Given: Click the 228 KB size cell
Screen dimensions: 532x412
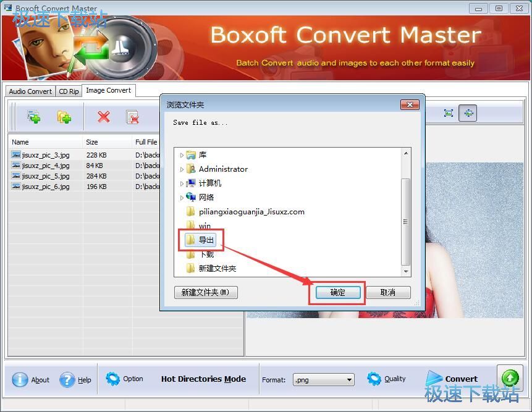Looking at the screenshot, I should pyautogui.click(x=96, y=155).
